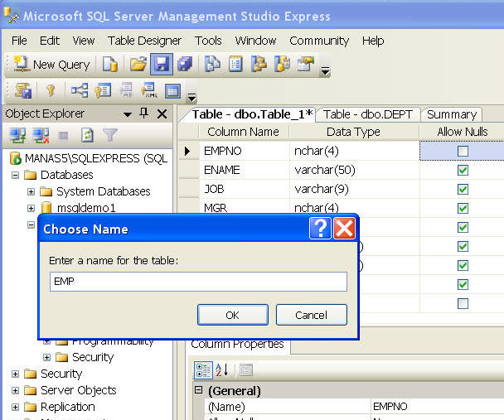Open the table designer toolbar options arrow
Viewport: 504px width, 420px height.
191,97
